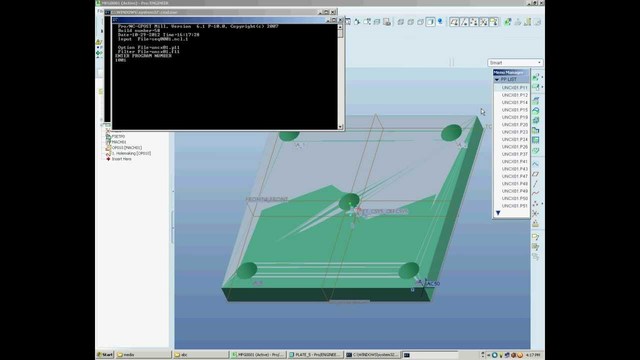
Task: Switch to the abc taskbar folder
Action: (x=200, y=355)
